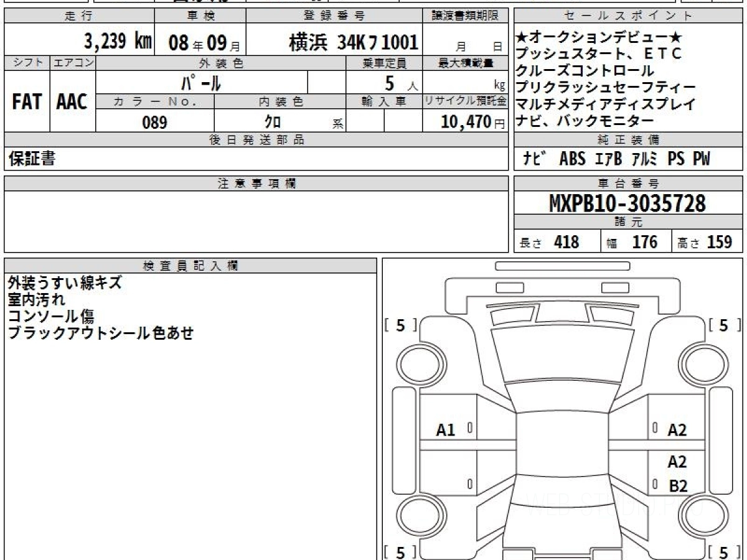Click the 外装色 header

[220, 63]
